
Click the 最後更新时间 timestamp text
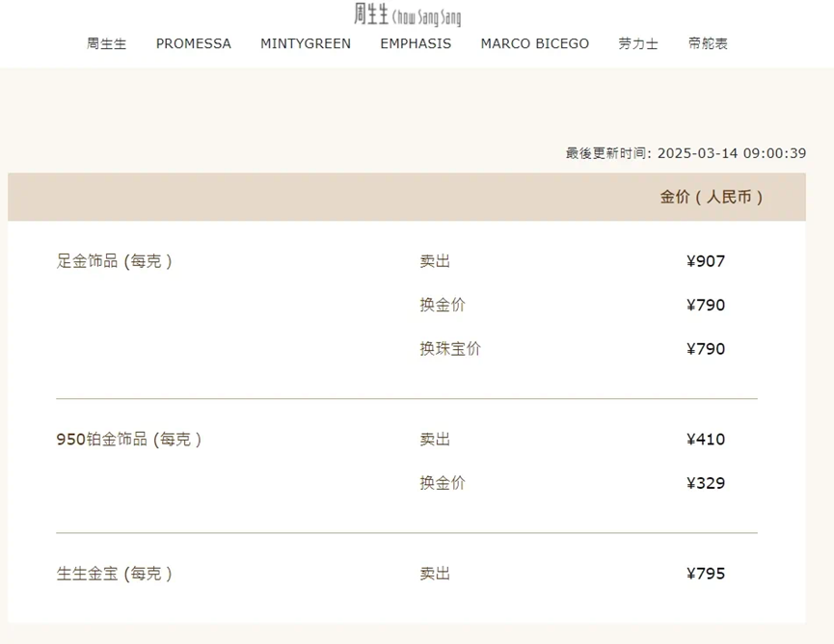[686, 153]
